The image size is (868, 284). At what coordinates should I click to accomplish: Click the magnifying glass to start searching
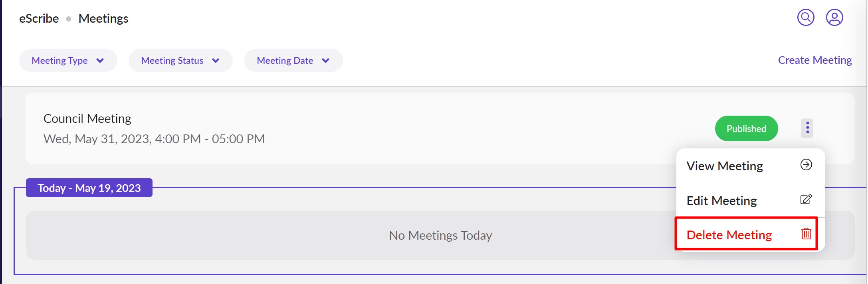click(805, 17)
